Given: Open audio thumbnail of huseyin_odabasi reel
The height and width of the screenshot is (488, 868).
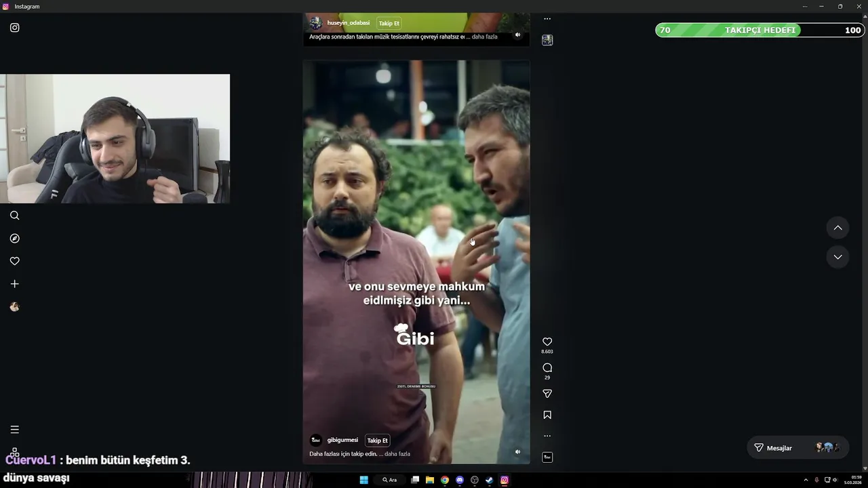Looking at the screenshot, I should [x=547, y=40].
